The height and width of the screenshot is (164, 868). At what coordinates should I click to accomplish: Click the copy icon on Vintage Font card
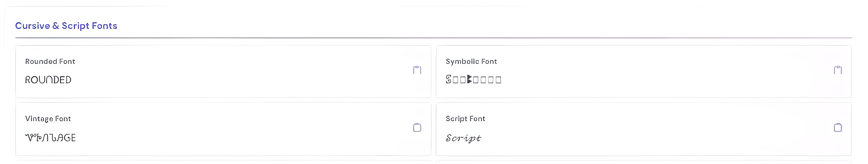pos(417,127)
